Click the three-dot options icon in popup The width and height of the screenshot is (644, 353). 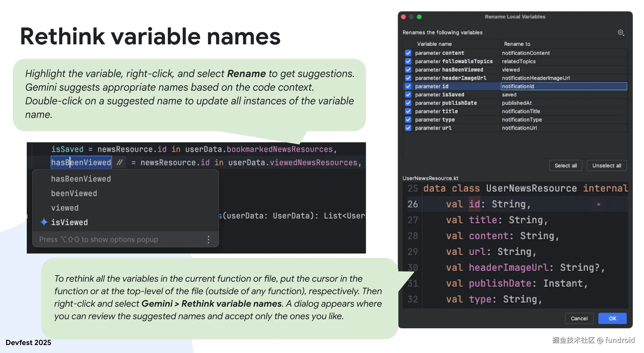click(x=209, y=240)
